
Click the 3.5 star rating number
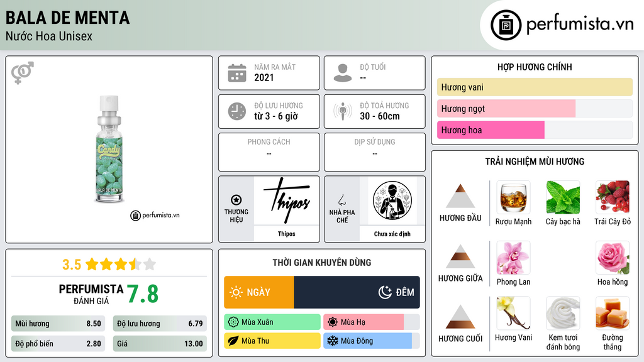(72, 265)
